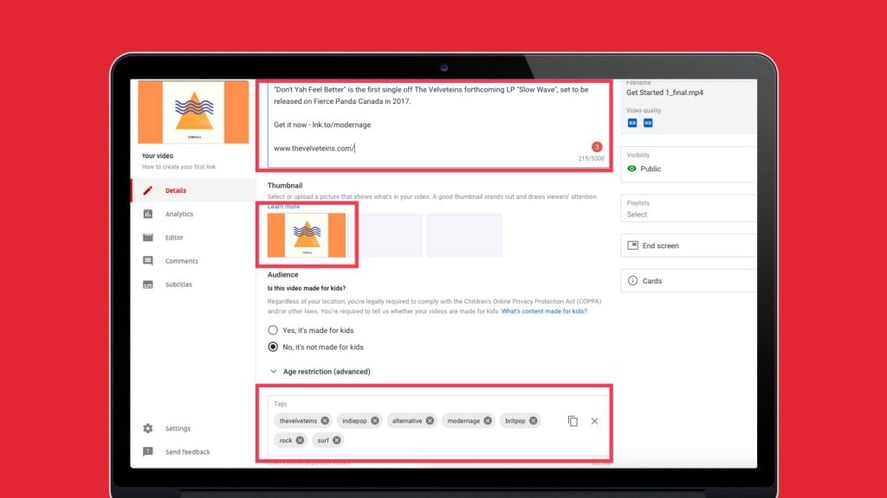Remove the indiepop tag

point(375,421)
